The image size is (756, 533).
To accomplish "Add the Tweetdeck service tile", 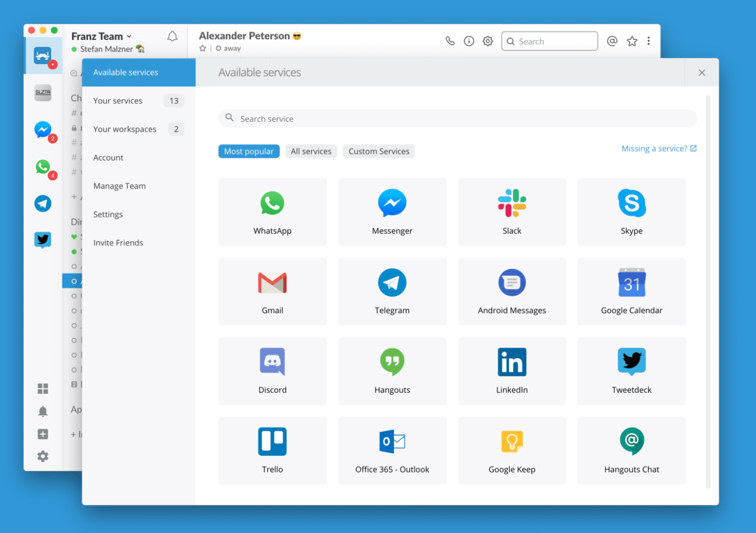I will (632, 371).
